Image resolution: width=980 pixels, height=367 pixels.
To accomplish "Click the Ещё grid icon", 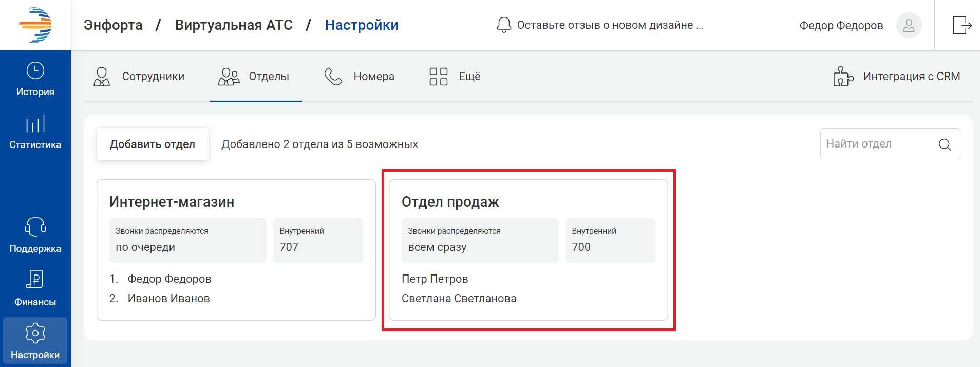I will [x=439, y=77].
